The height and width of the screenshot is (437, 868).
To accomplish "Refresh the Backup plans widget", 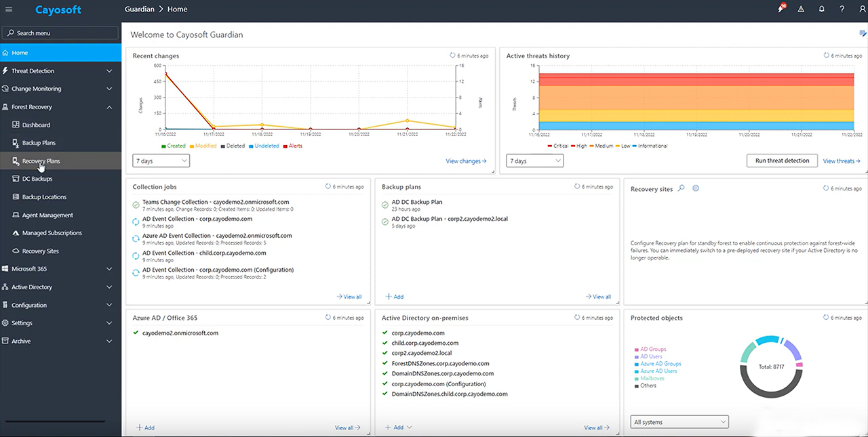I will [x=577, y=186].
